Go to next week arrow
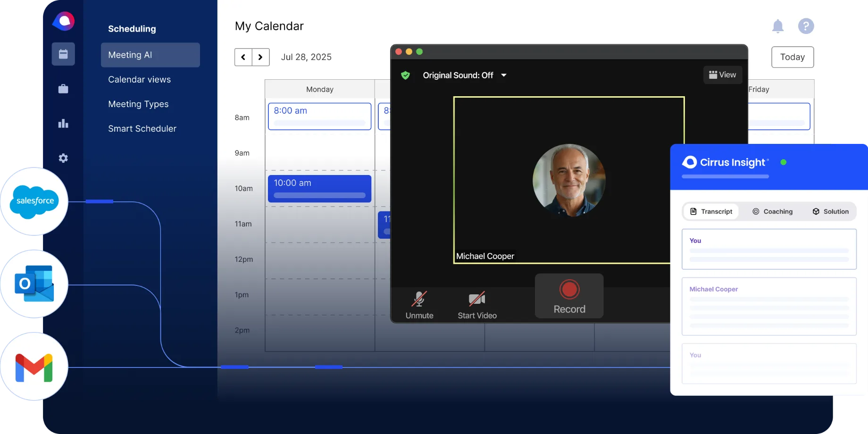 click(260, 57)
